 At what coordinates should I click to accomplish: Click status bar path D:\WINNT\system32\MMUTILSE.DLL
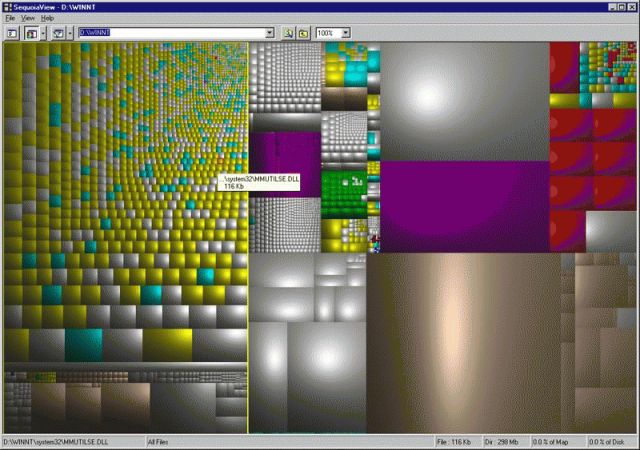point(56,442)
